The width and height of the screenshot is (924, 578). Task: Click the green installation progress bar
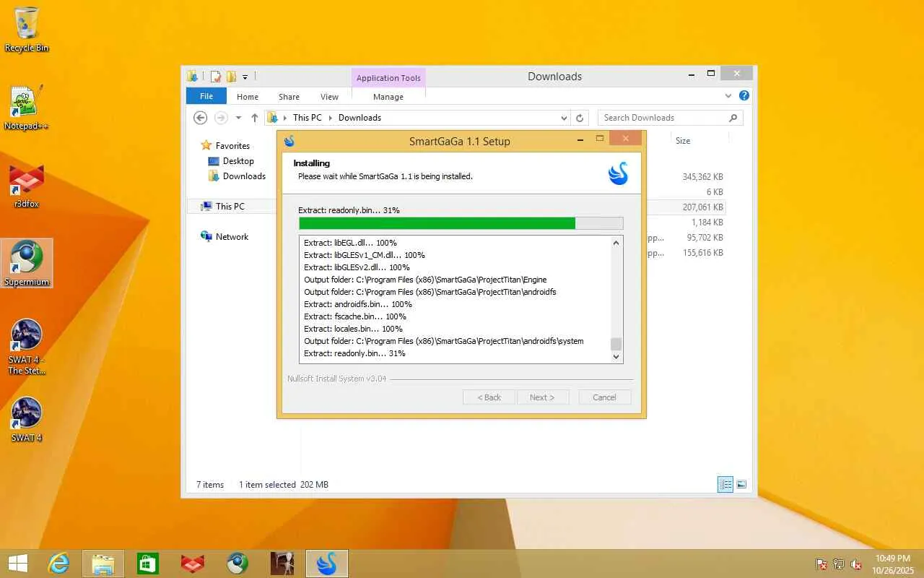click(x=461, y=223)
